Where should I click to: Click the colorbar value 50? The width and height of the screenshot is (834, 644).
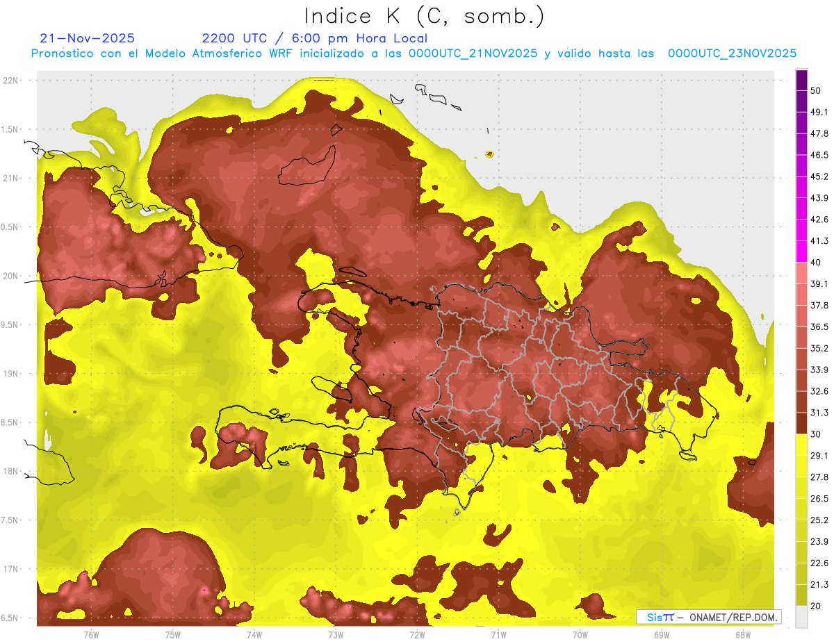pyautogui.click(x=817, y=90)
